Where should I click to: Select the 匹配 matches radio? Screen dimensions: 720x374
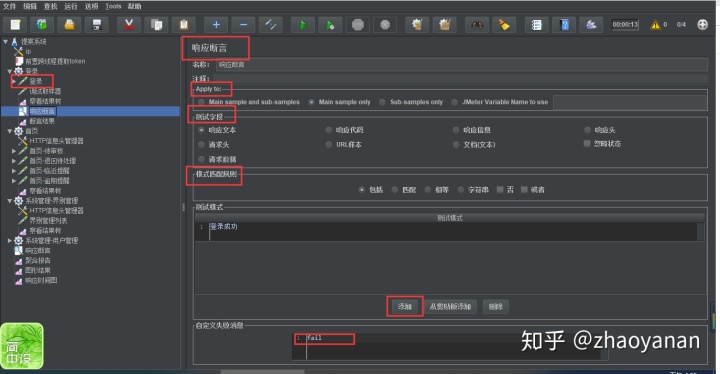394,189
